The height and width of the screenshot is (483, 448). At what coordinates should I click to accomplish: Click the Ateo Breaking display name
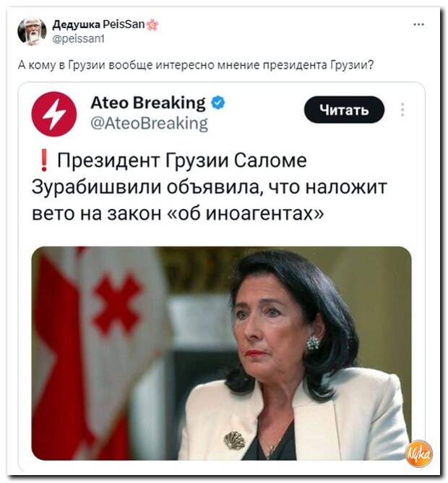tap(148, 103)
